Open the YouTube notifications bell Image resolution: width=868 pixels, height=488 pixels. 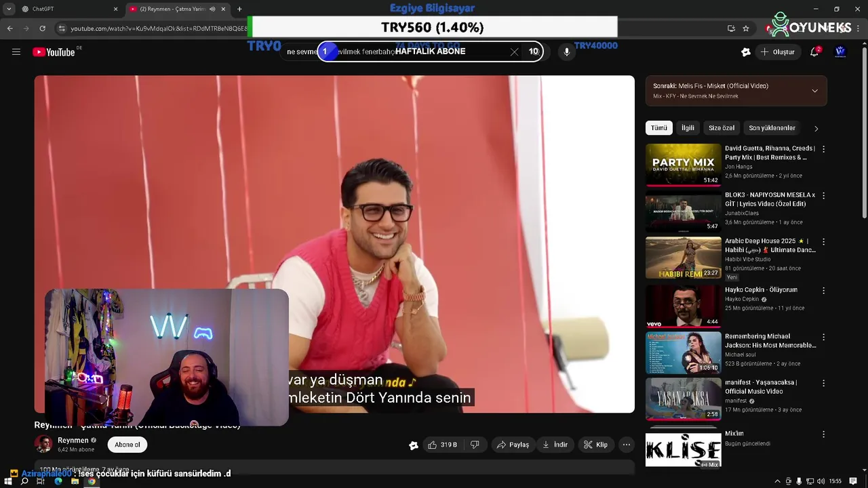814,52
